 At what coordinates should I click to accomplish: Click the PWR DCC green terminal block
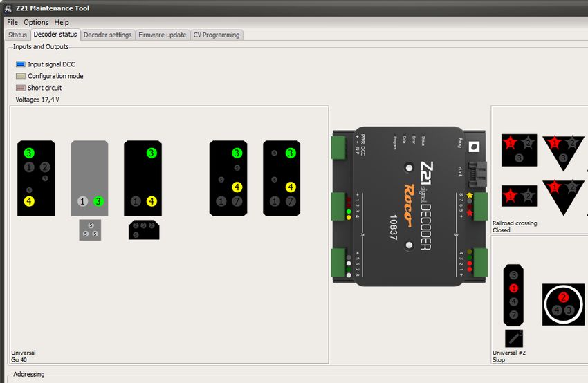[x=339, y=148]
